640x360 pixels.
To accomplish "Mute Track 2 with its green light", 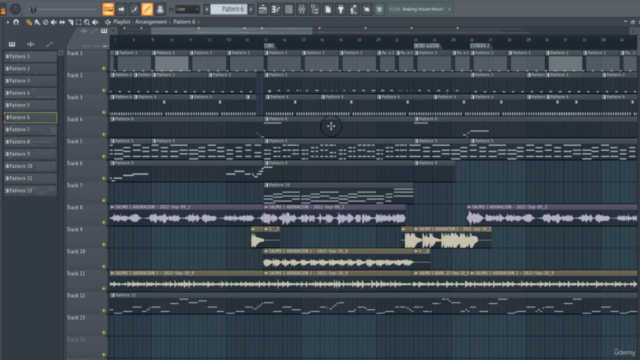I will (104, 90).
